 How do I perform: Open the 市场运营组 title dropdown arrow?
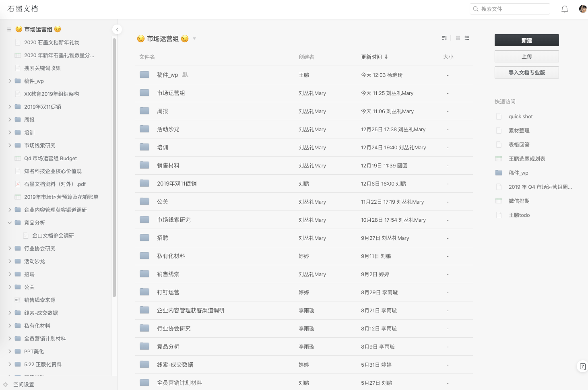[x=194, y=39]
